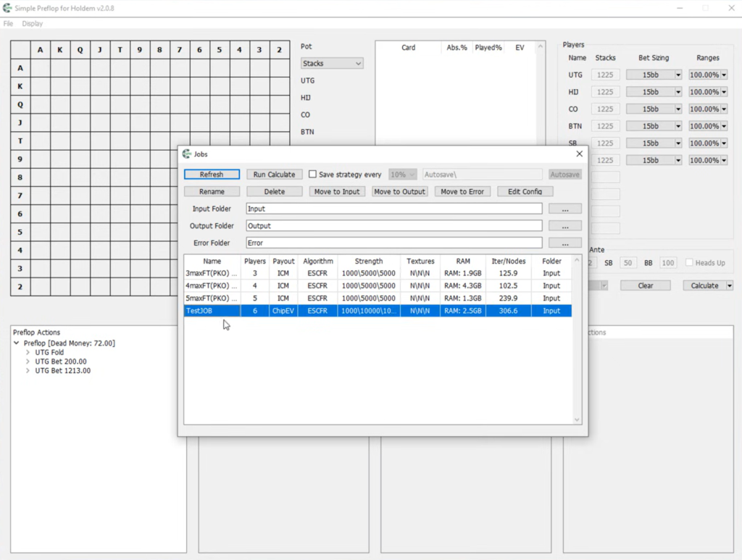Screen dimensions: 742x560
Task: Enable Save strategy every checkbox
Action: click(312, 174)
